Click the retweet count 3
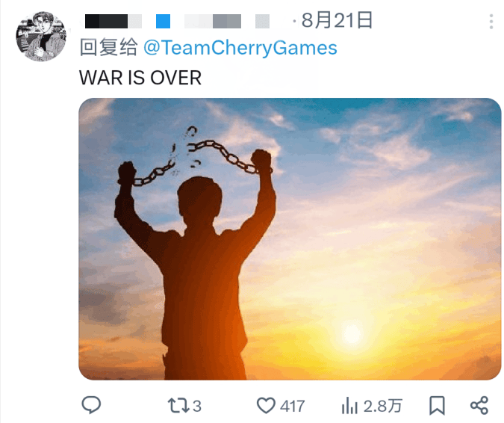Image resolution: width=504 pixels, height=423 pixels. pos(197,407)
